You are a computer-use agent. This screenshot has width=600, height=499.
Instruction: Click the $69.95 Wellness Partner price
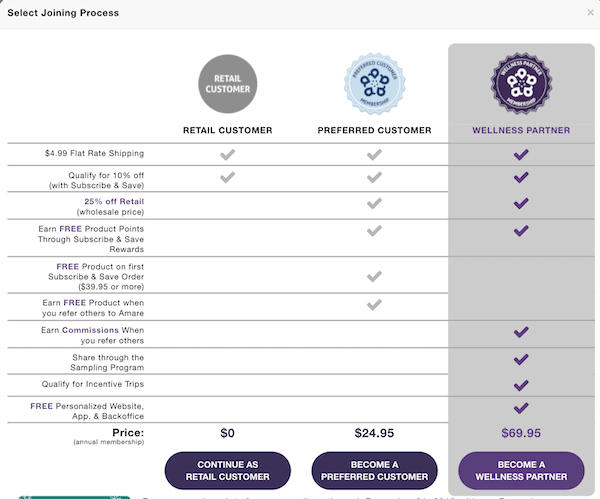[521, 433]
